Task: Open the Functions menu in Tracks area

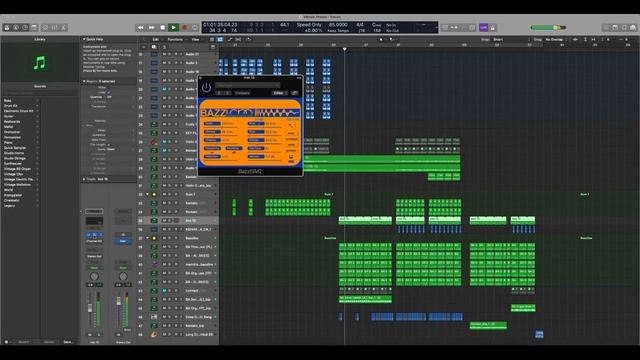Action: click(175, 40)
